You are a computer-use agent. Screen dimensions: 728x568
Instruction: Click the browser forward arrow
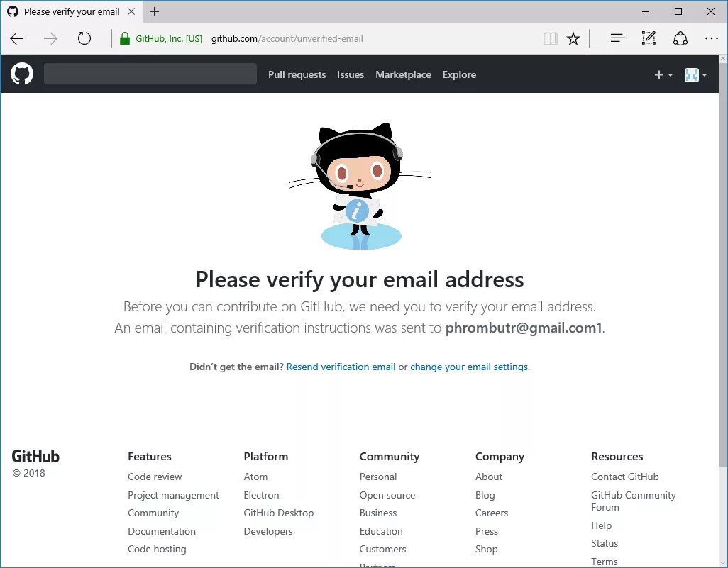click(50, 38)
